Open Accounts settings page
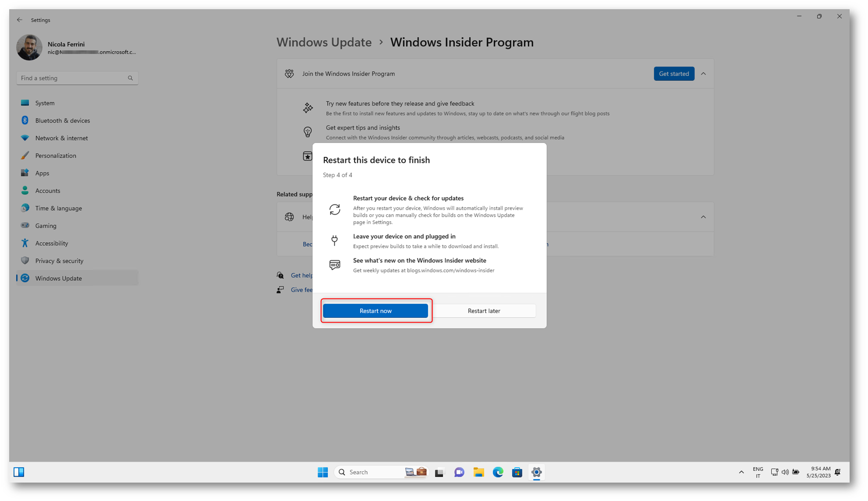The height and width of the screenshot is (501, 868). tap(48, 191)
